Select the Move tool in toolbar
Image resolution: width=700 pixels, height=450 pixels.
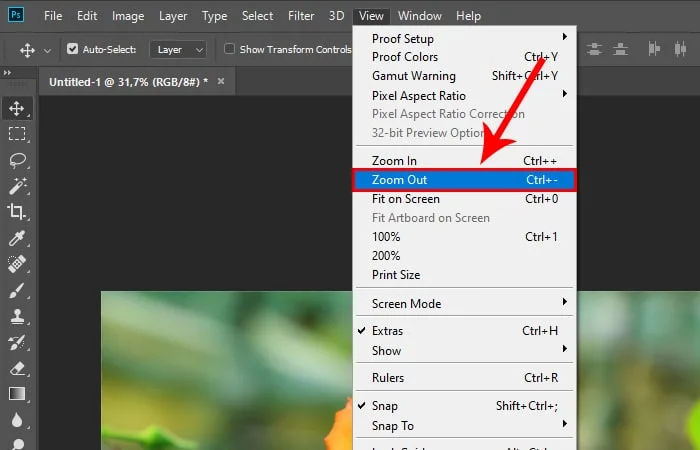[17, 108]
